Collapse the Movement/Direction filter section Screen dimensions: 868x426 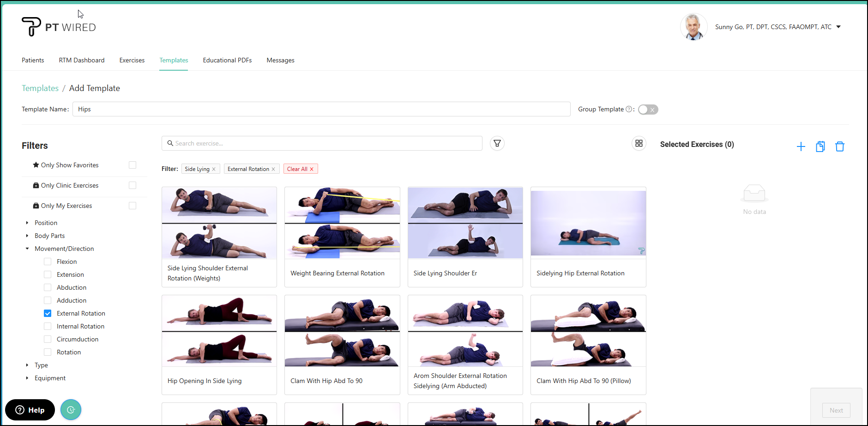(27, 249)
